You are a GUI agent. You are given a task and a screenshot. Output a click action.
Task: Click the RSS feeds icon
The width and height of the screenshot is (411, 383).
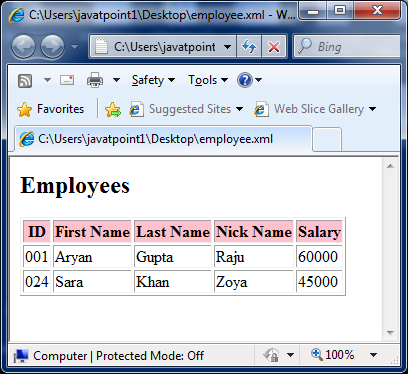[x=25, y=81]
